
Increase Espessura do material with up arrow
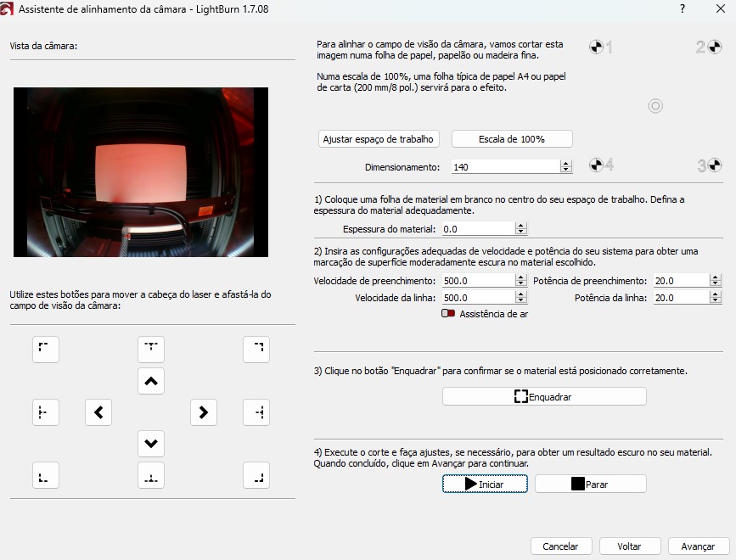click(x=521, y=225)
